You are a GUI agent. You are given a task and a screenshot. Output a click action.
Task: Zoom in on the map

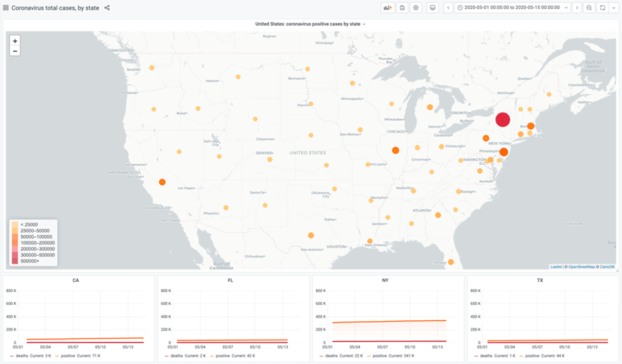coord(15,41)
